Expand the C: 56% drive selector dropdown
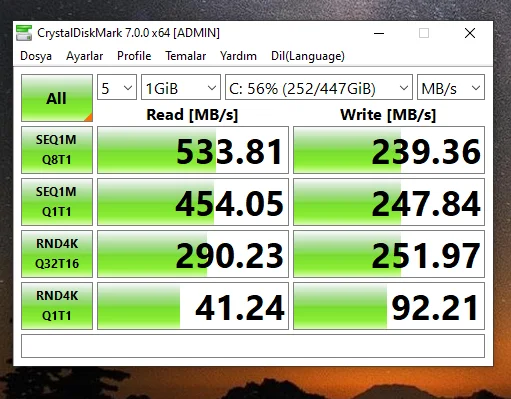 tap(319, 87)
